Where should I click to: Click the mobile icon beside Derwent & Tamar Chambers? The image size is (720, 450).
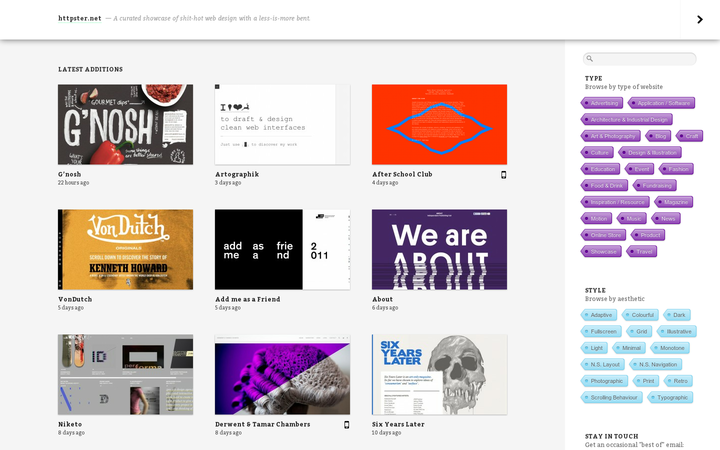coord(347,425)
